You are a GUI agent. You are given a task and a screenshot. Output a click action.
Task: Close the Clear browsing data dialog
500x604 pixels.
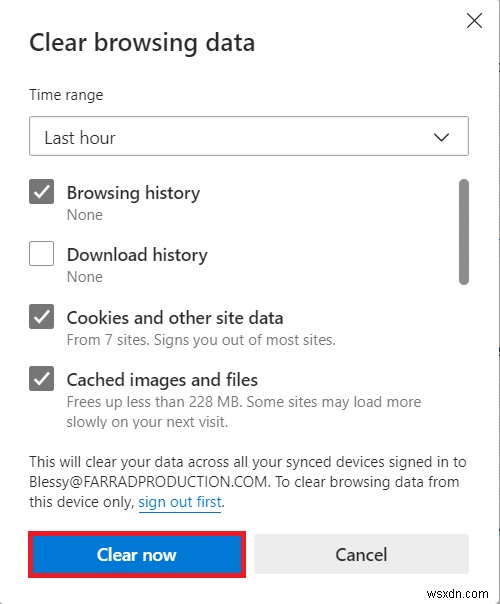pos(474,20)
